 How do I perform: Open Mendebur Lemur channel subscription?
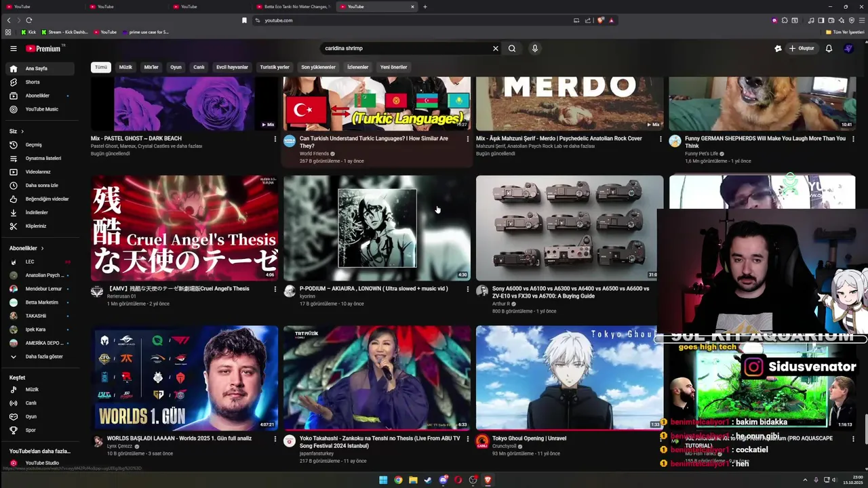coord(41,289)
